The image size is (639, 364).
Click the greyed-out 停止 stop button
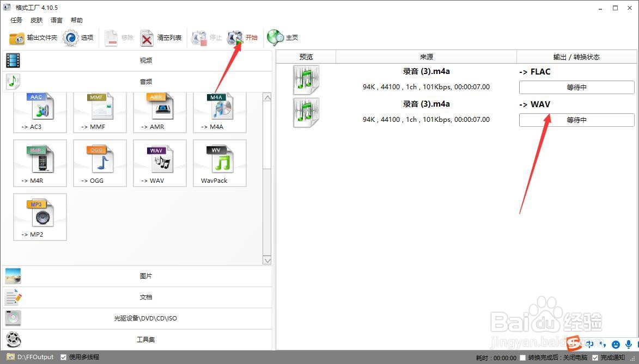coord(206,38)
